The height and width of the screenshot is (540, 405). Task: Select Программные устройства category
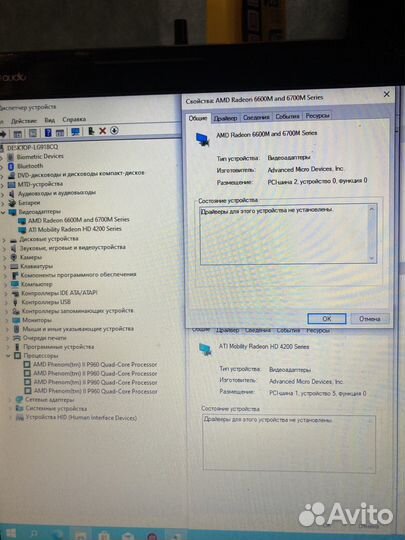pos(58,347)
